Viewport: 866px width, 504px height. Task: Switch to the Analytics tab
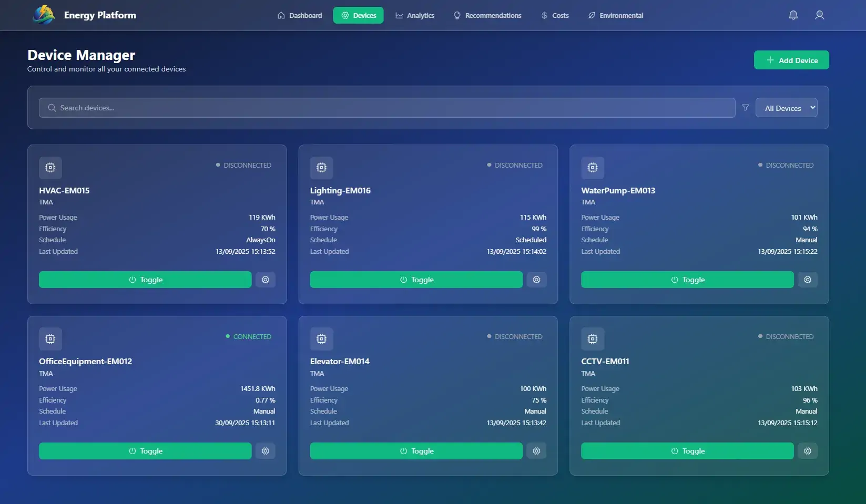(415, 15)
